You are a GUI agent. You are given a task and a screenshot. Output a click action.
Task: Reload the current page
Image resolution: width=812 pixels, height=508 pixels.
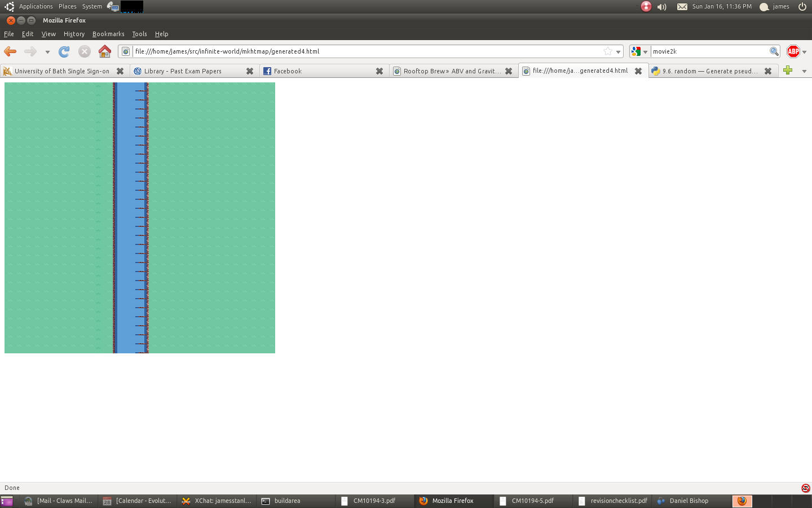[64, 51]
